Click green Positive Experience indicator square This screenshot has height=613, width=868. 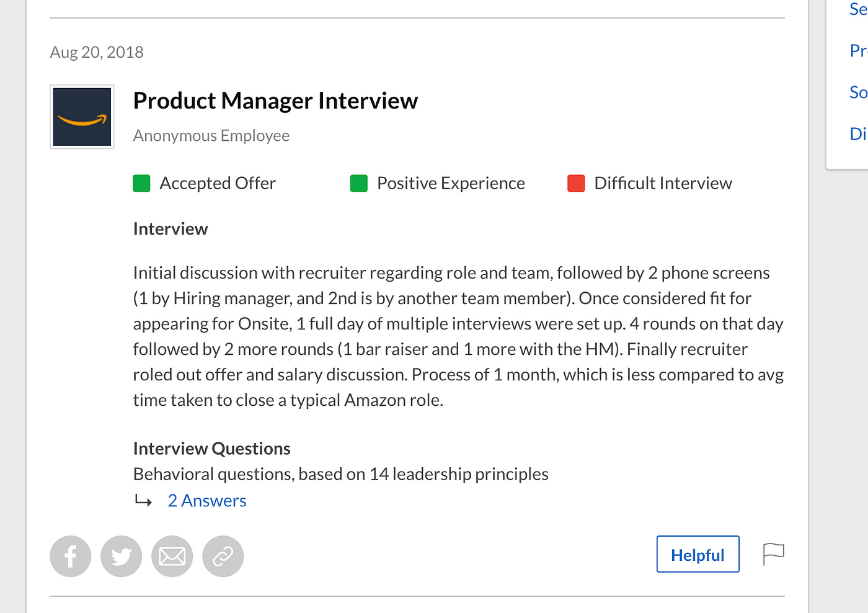[x=359, y=184]
